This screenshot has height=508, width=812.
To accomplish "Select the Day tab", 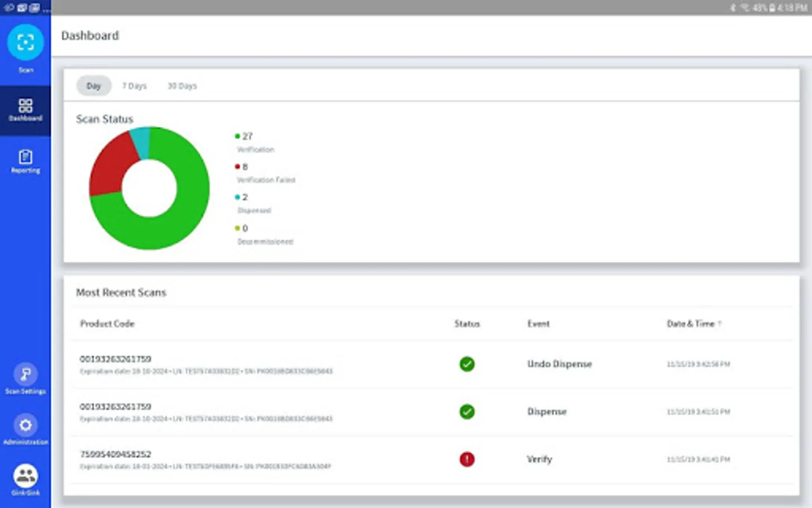I will click(94, 86).
